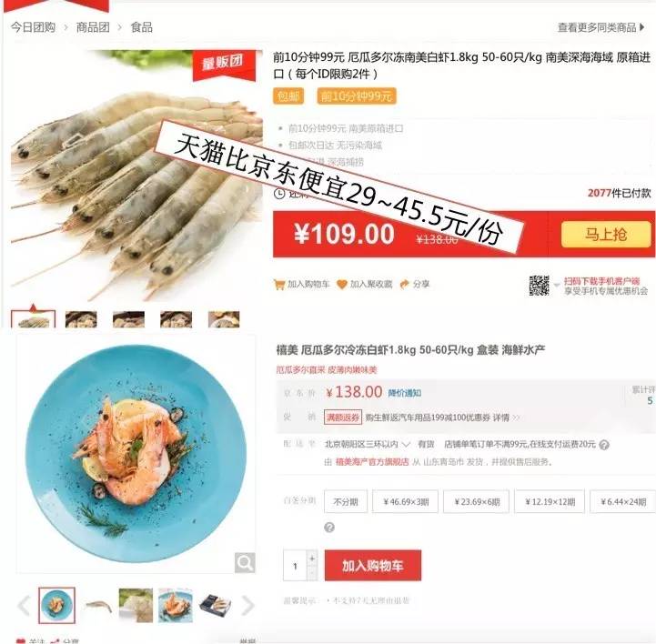Click the heart icon 加入聚收藏
The height and width of the screenshot is (644, 656).
click(x=342, y=285)
